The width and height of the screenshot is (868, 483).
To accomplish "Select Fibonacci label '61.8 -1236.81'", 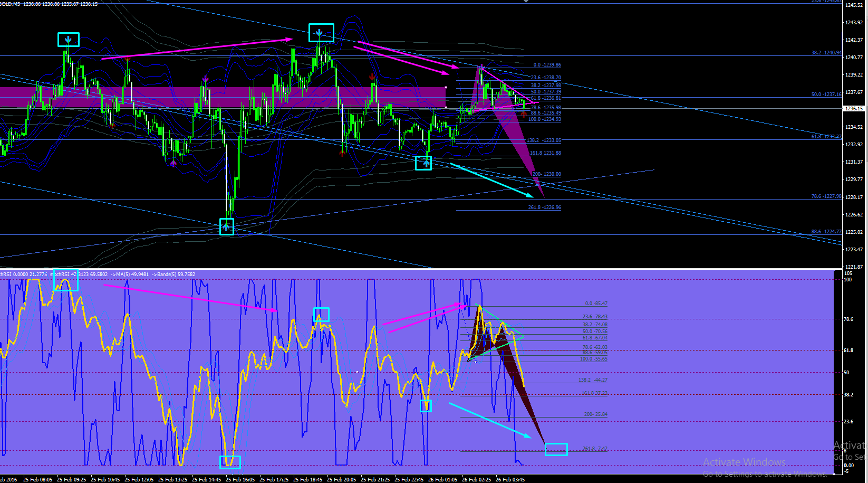I will (x=546, y=98).
